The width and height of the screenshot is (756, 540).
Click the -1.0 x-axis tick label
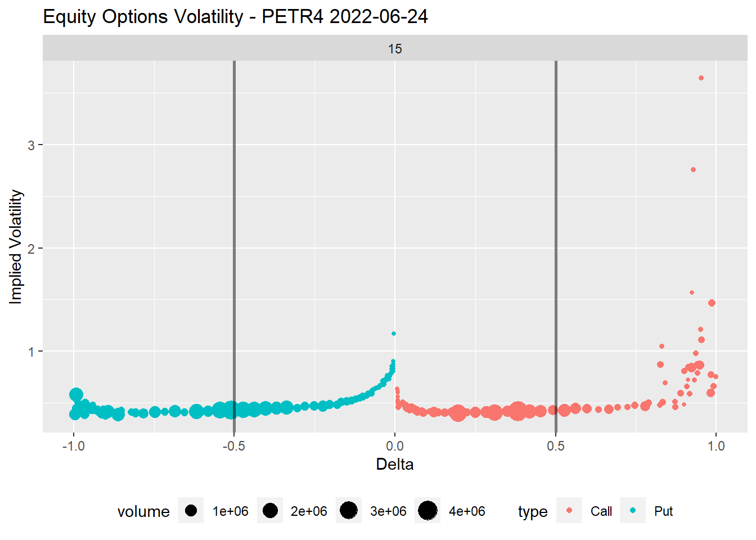[73, 446]
